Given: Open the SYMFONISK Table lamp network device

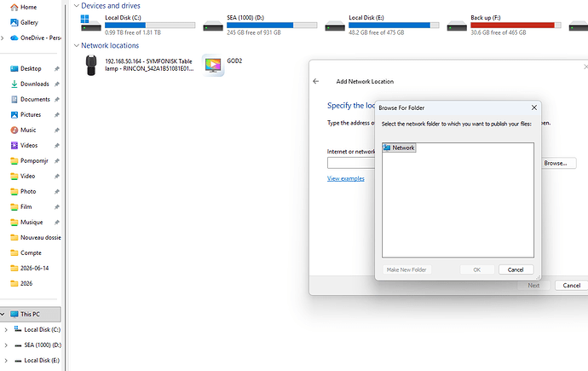Looking at the screenshot, I should 138,65.
